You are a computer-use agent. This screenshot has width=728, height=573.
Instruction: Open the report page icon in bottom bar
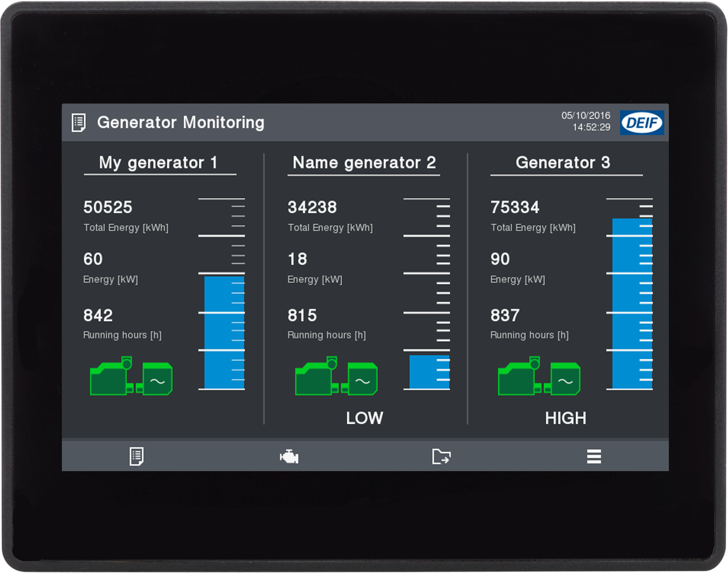136,456
